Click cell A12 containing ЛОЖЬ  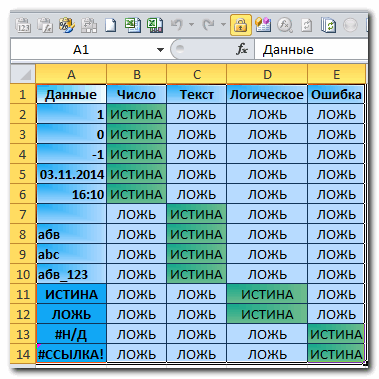tap(71, 314)
